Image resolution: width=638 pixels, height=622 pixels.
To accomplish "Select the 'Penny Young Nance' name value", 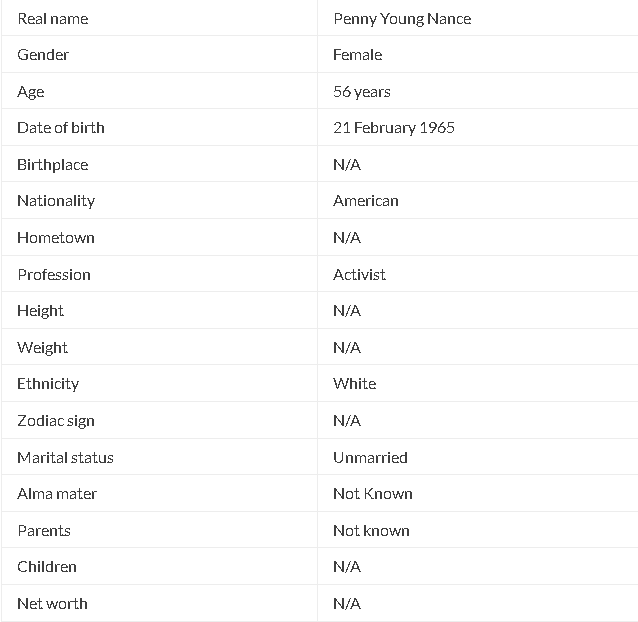I will tap(402, 19).
